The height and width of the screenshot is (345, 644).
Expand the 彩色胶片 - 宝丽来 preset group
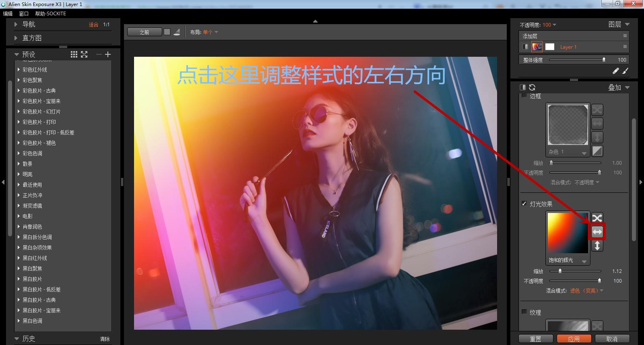[19, 101]
